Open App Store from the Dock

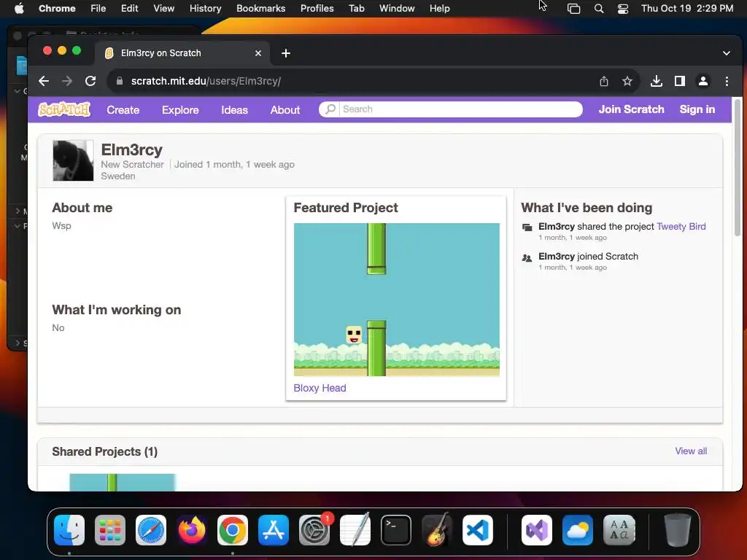coord(274,530)
